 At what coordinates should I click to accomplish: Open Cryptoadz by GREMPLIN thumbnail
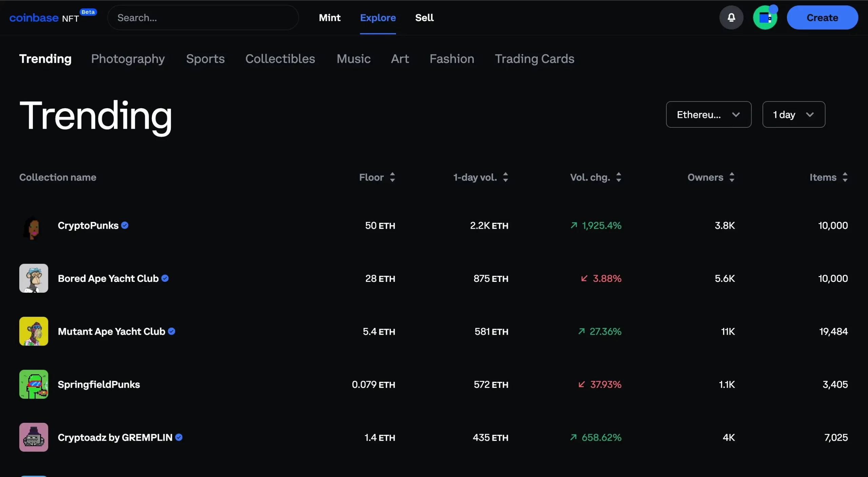click(34, 437)
